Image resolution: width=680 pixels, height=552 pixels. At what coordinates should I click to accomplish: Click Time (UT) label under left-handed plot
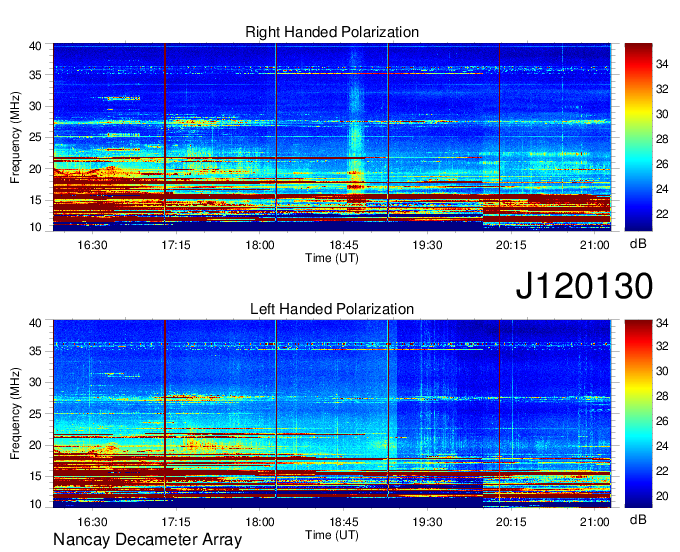coord(332,535)
